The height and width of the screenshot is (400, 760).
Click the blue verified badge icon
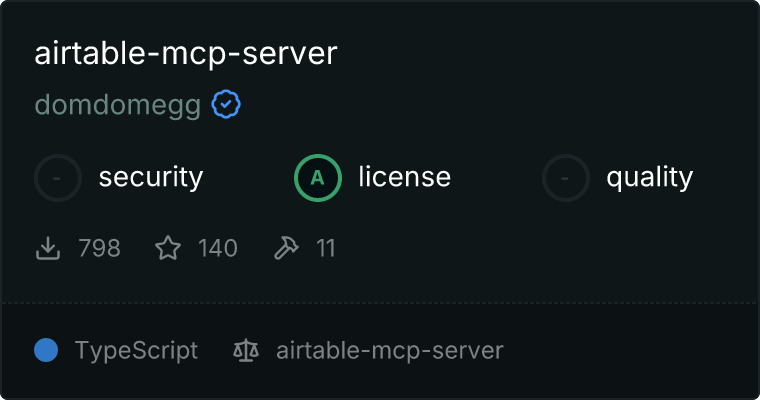(226, 104)
